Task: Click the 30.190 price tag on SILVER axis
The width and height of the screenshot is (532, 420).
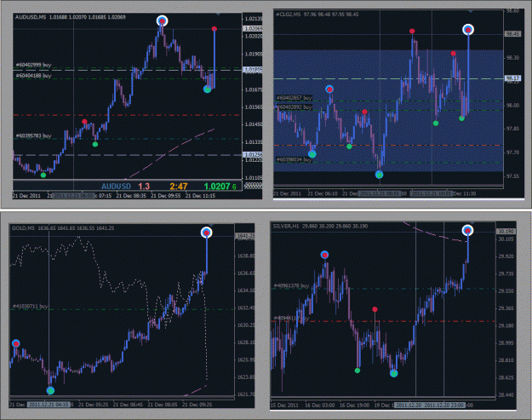Action: coord(506,231)
